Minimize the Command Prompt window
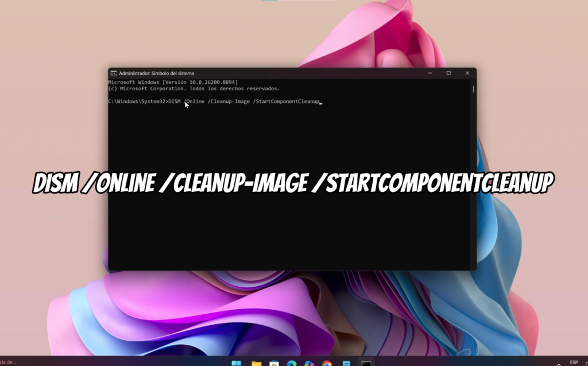The height and width of the screenshot is (366, 588). [430, 73]
